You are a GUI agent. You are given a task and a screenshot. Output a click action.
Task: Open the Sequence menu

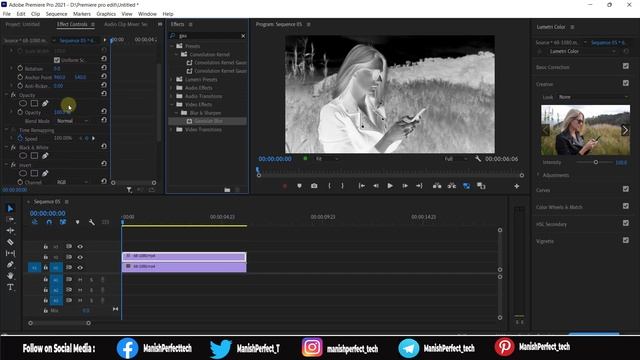point(56,14)
